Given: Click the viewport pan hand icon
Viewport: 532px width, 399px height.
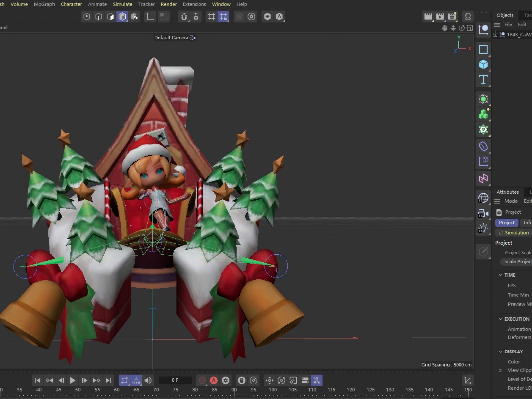Looking at the screenshot, I should tap(445, 28).
